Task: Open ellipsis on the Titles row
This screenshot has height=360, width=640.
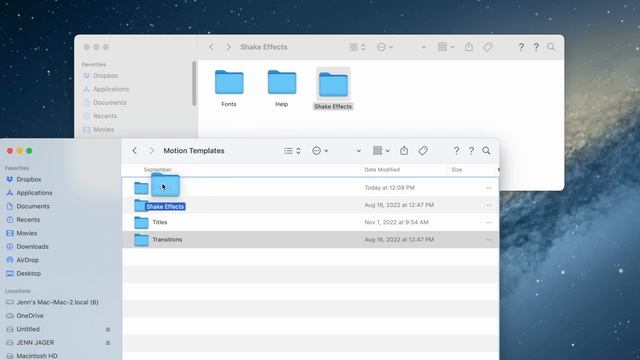Action: pos(489,223)
